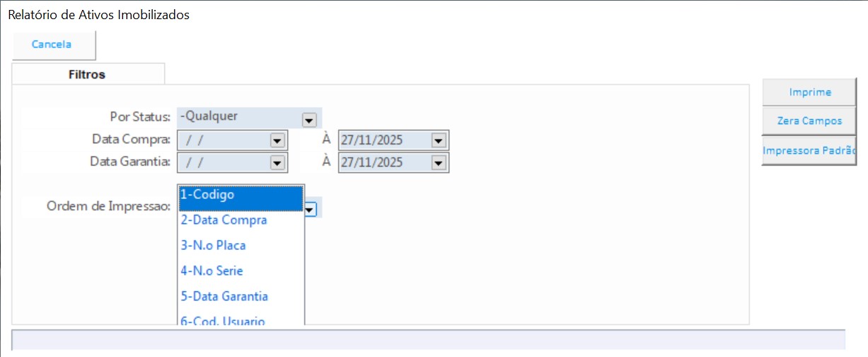Expand the Por Status dropdown arrow
Viewport: 868px width, 357px height.
click(308, 120)
